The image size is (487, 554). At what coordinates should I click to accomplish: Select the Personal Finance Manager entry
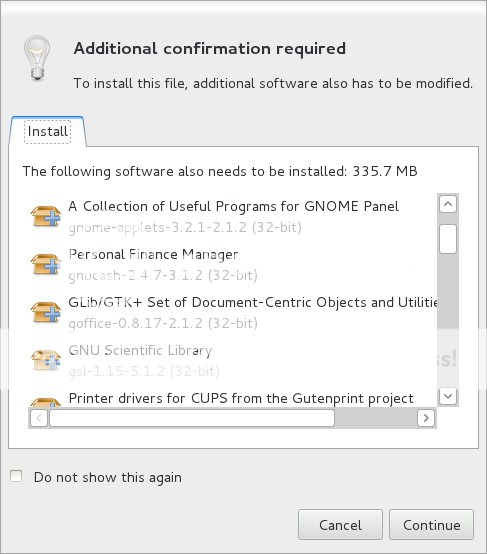(233, 264)
